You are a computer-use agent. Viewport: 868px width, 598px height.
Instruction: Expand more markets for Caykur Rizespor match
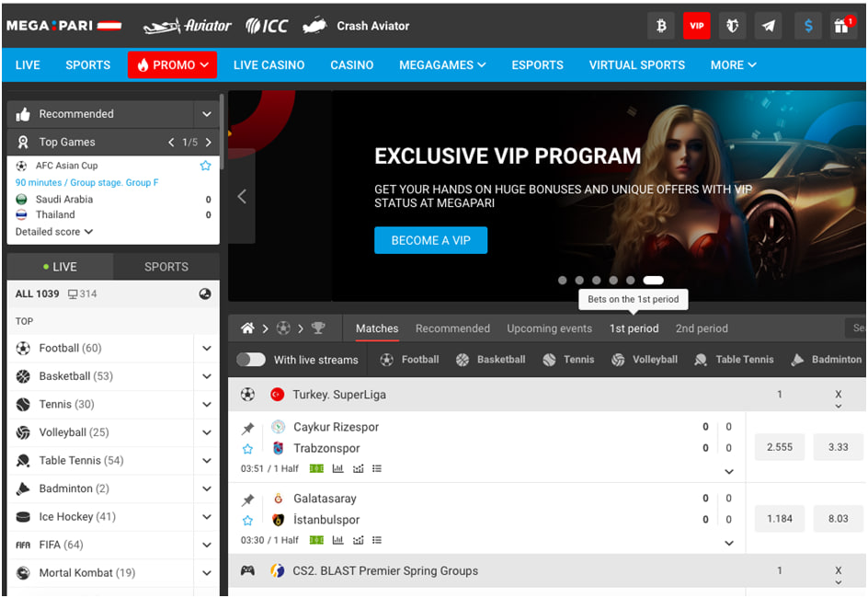click(x=729, y=472)
